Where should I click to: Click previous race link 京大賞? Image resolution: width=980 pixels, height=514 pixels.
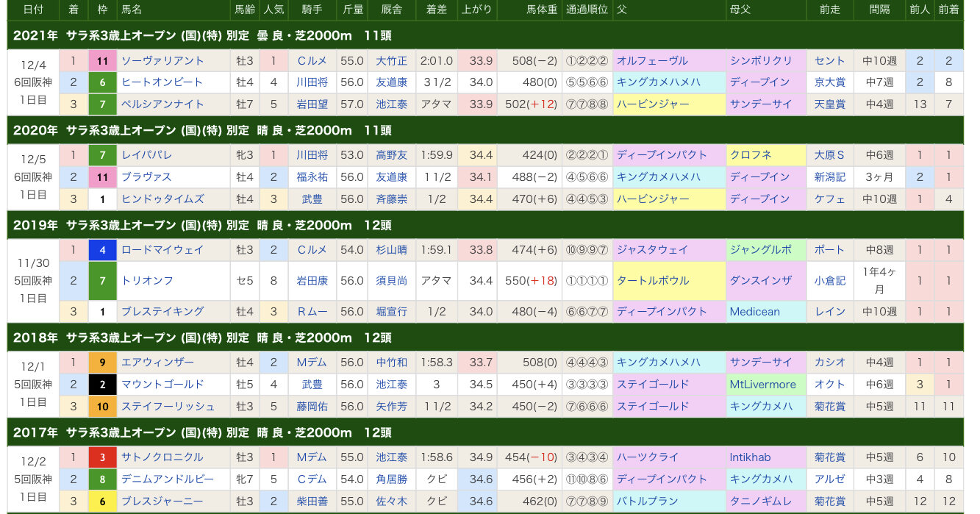tap(829, 82)
